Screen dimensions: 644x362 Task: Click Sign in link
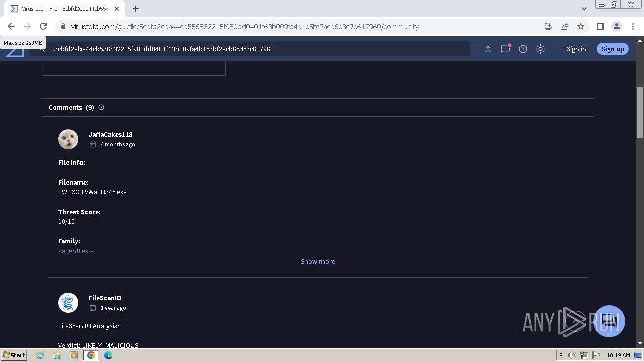pyautogui.click(x=576, y=49)
